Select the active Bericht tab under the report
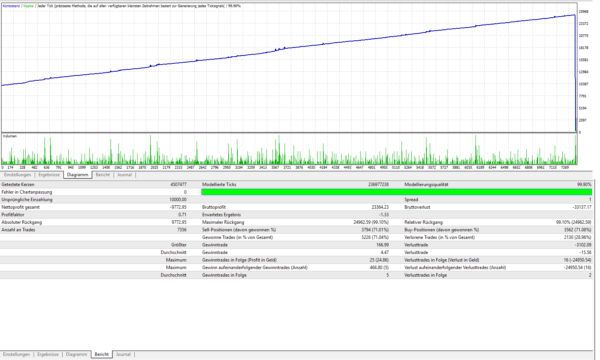This screenshot has height=360, width=600. [101, 355]
